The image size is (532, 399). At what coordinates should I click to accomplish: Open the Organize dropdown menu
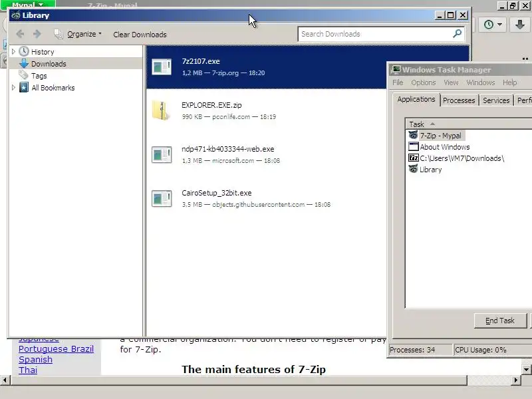(84, 34)
